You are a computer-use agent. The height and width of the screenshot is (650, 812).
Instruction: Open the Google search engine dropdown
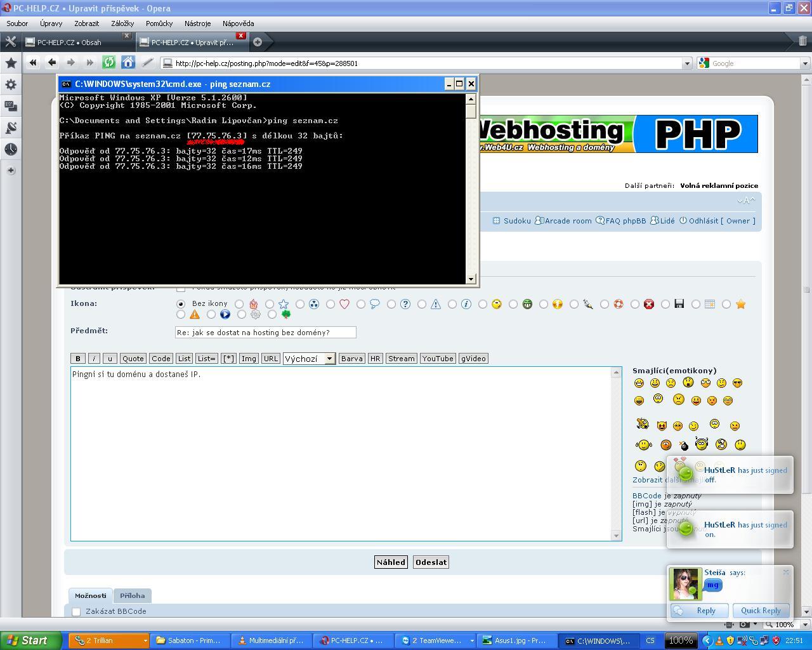click(x=805, y=63)
